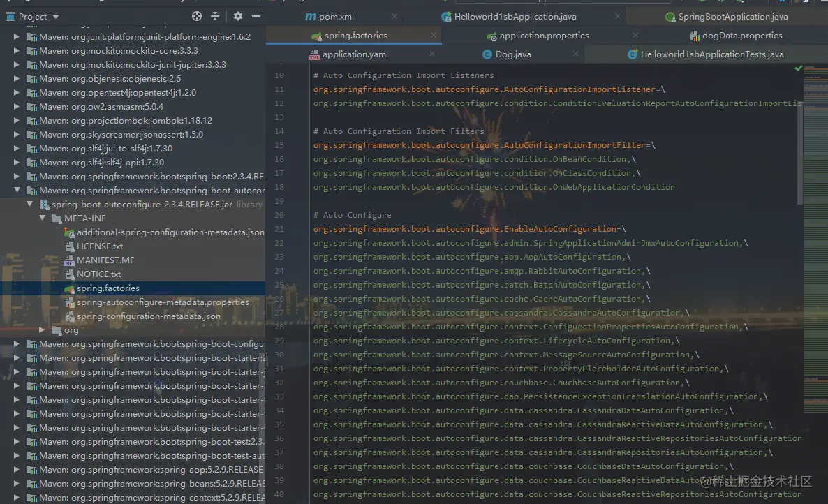Expand Maven objenesis:2.6 node
The height and width of the screenshot is (504, 828).
pos(16,79)
